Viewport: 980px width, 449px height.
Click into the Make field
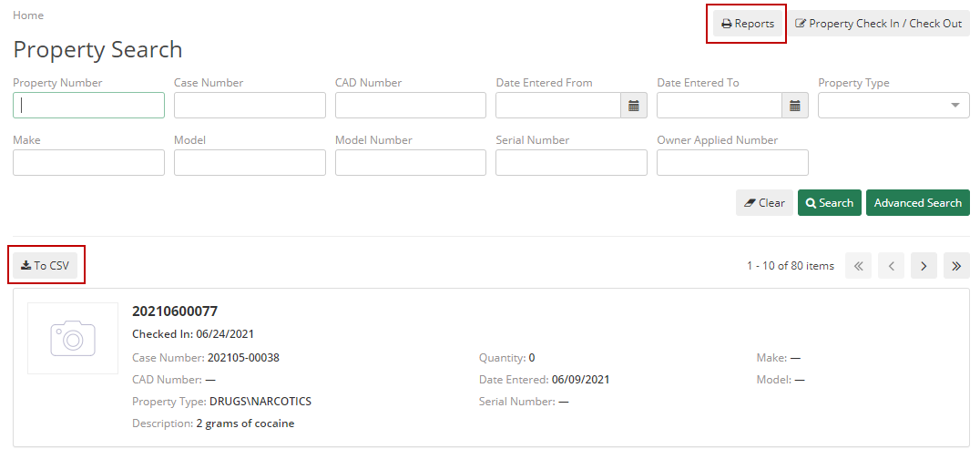(88, 163)
